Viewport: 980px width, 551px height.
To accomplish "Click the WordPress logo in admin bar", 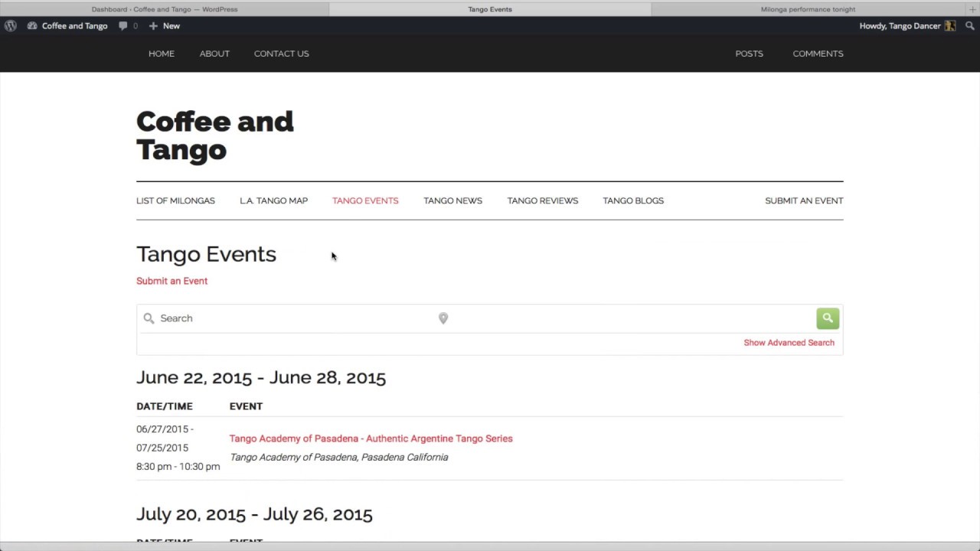I will pyautogui.click(x=10, y=26).
